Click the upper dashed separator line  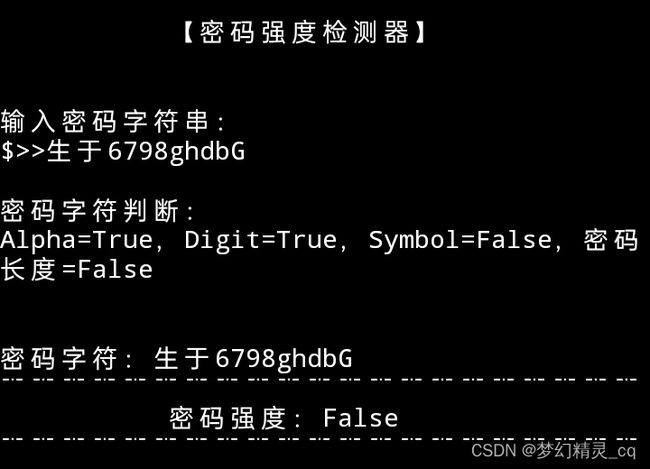coord(319,379)
